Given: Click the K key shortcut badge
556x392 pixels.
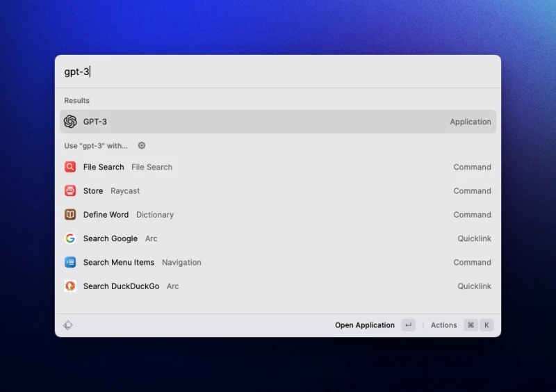Looking at the screenshot, I should [x=486, y=325].
